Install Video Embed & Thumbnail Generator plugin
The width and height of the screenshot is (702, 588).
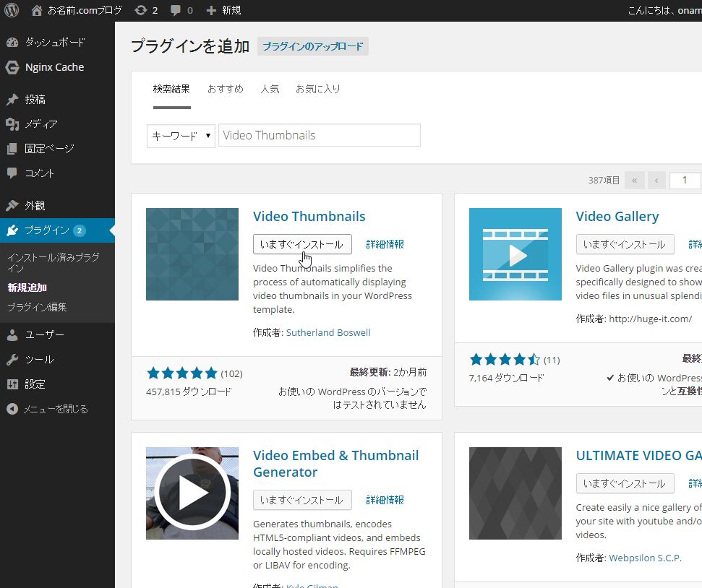[x=302, y=500]
